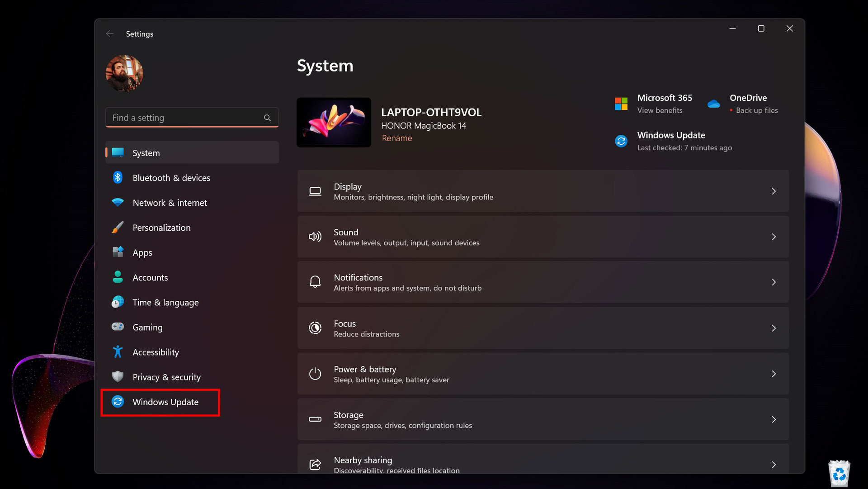Click the Windows Update sidebar sync icon
This screenshot has width=868, height=489.
[x=118, y=402]
